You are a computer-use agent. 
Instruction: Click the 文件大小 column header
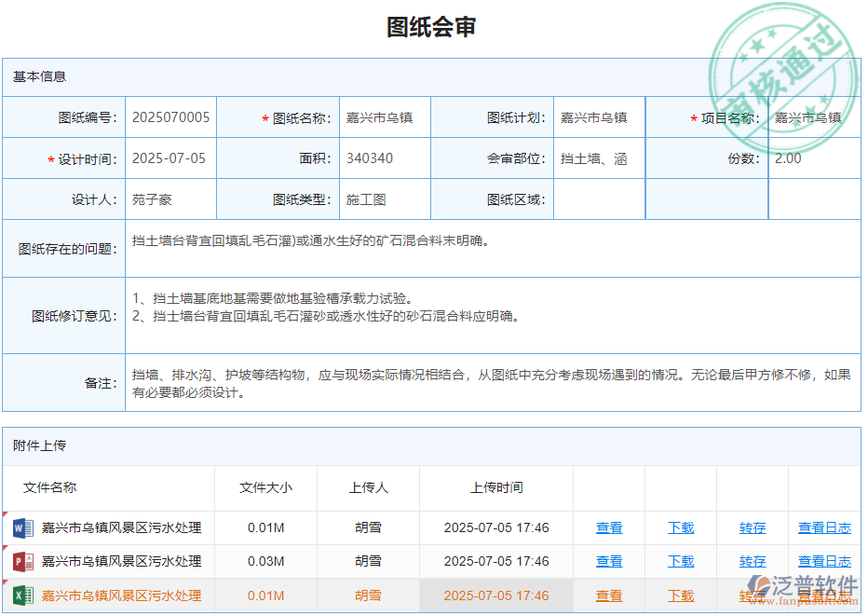(267, 487)
